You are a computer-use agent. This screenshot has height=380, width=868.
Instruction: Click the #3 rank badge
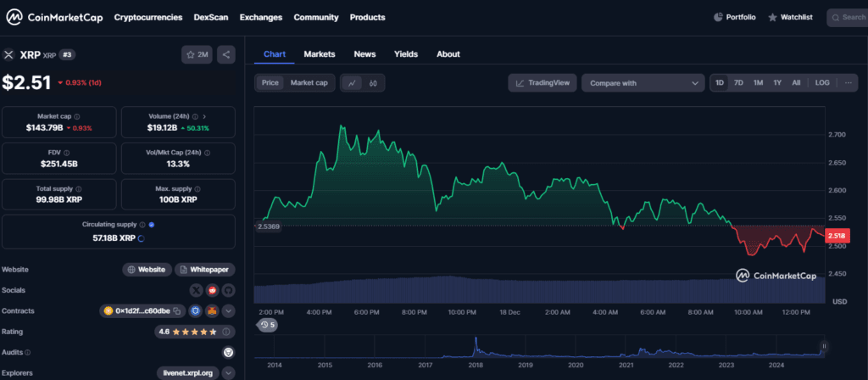(67, 55)
